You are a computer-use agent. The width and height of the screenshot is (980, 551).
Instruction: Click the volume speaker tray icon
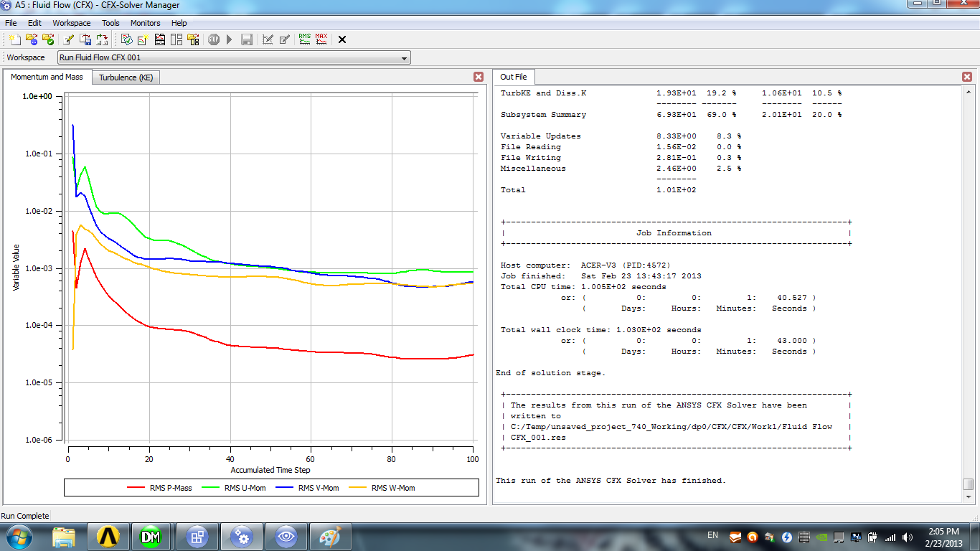tap(908, 537)
